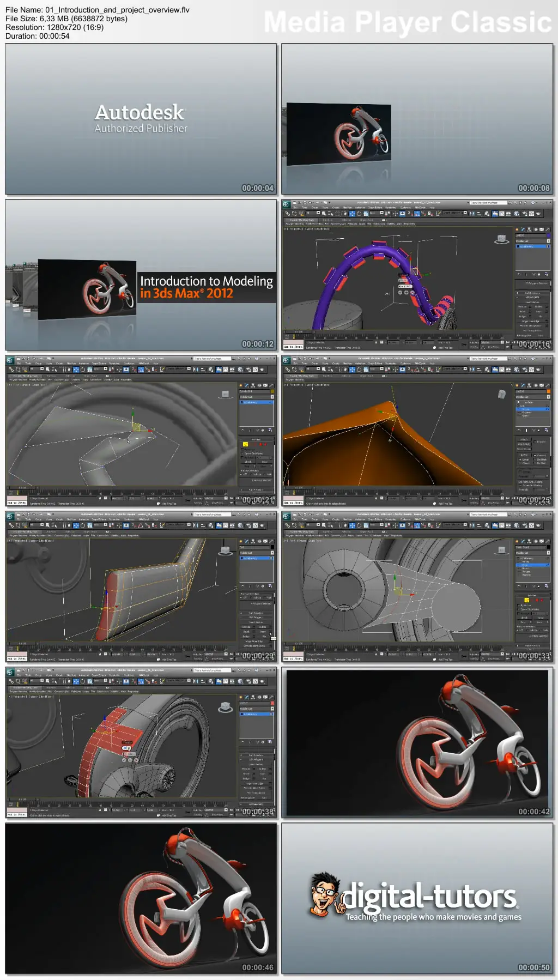This screenshot has width=558, height=980.
Task: Open the Modifier List dropdown in the 00:00:38 frame
Action: coord(257,709)
